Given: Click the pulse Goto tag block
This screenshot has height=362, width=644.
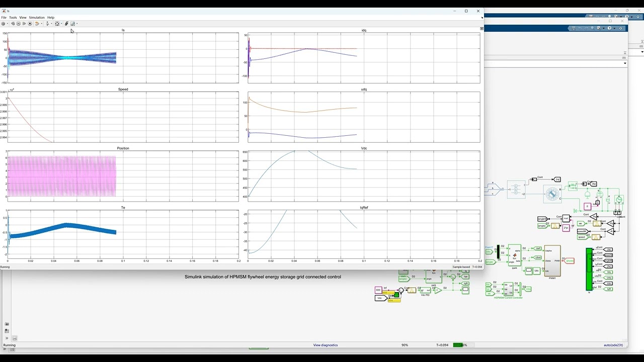Looking at the screenshot, I should coord(570,261).
